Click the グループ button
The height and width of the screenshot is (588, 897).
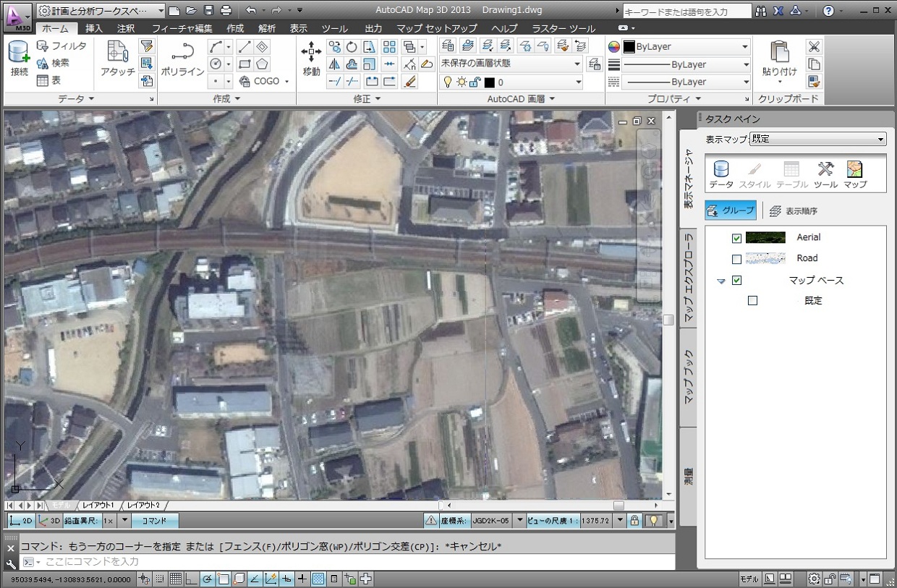[x=731, y=210]
